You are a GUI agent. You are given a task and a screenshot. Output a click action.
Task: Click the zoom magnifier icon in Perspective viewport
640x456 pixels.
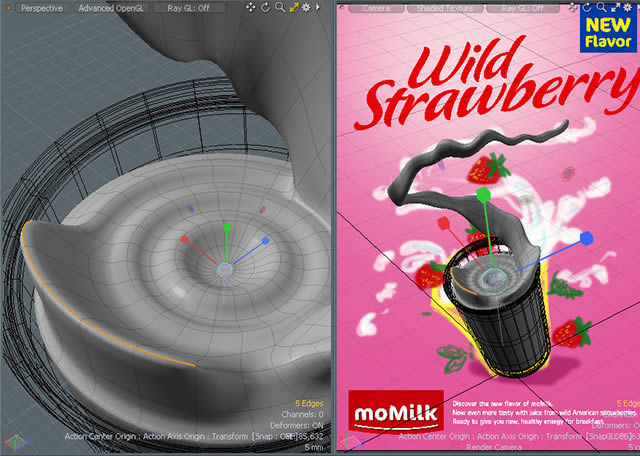point(280,7)
